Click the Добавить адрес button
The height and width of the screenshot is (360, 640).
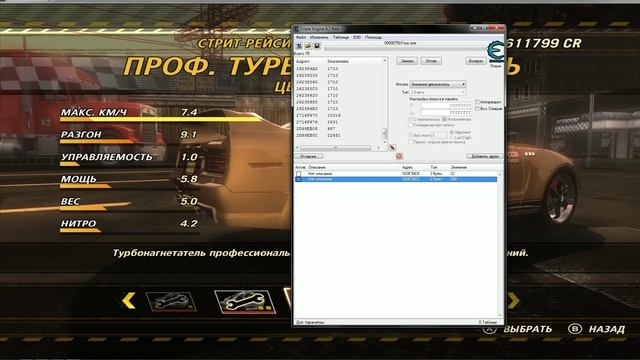pyautogui.click(x=484, y=156)
